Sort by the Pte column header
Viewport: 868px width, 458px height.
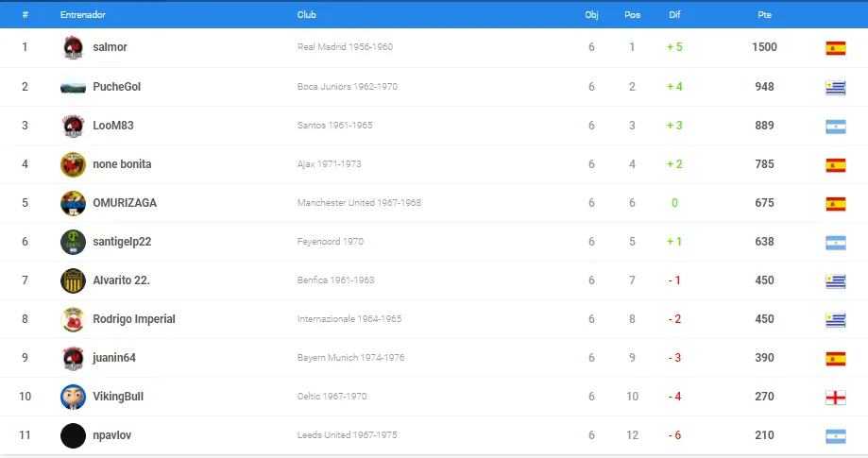[x=764, y=15]
